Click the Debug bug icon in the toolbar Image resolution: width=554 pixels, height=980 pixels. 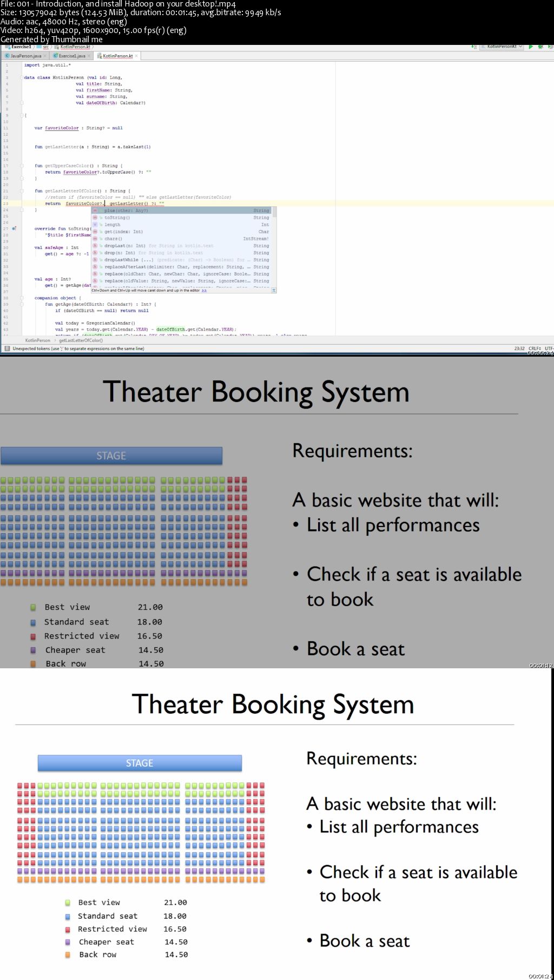pyautogui.click(x=540, y=47)
